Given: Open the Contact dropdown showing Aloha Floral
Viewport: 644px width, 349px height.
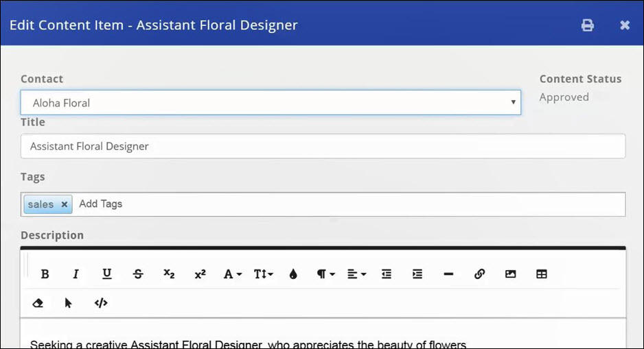Looking at the screenshot, I should point(270,103).
